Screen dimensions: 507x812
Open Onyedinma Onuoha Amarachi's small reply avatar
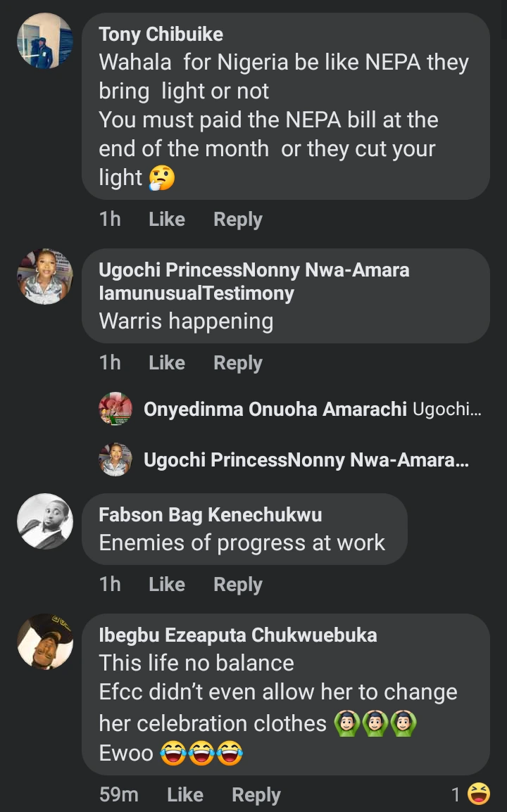(x=115, y=409)
